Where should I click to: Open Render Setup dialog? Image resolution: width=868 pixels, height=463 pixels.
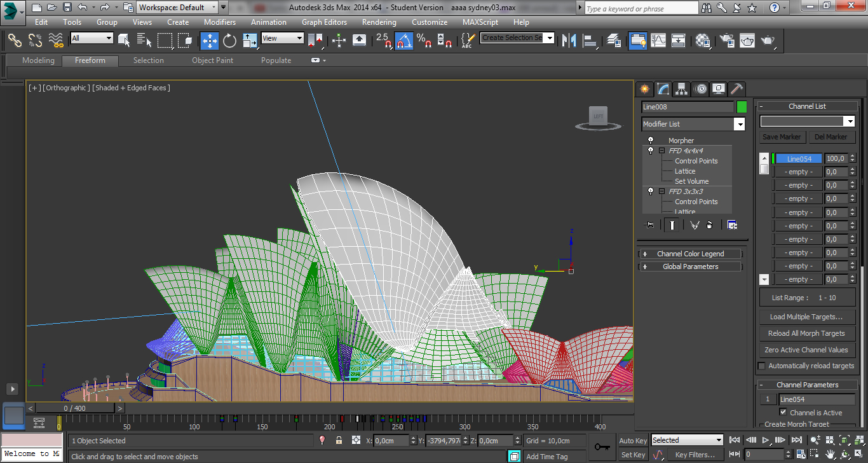(727, 41)
